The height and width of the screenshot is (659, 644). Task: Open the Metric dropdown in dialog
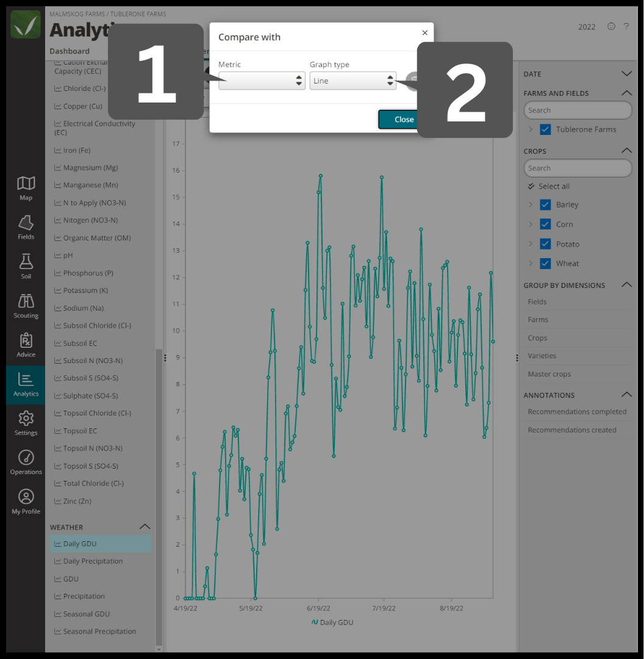[261, 81]
